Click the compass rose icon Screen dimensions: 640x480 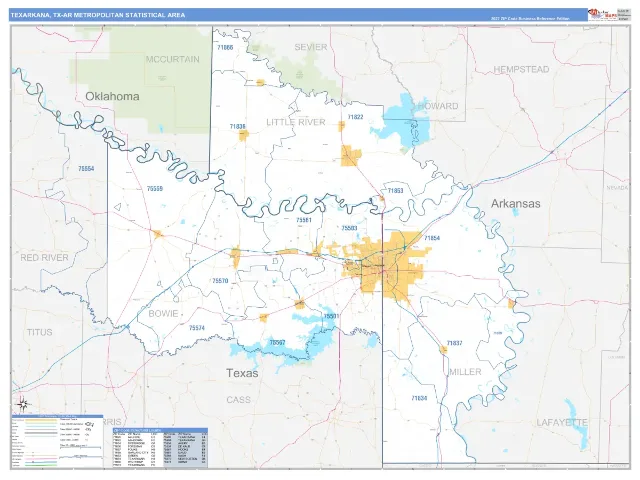(23, 404)
